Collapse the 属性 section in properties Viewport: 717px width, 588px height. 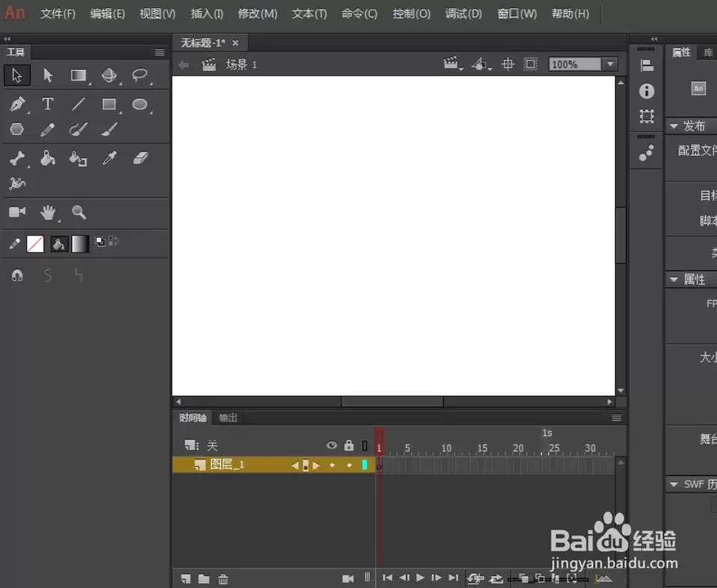(674, 279)
